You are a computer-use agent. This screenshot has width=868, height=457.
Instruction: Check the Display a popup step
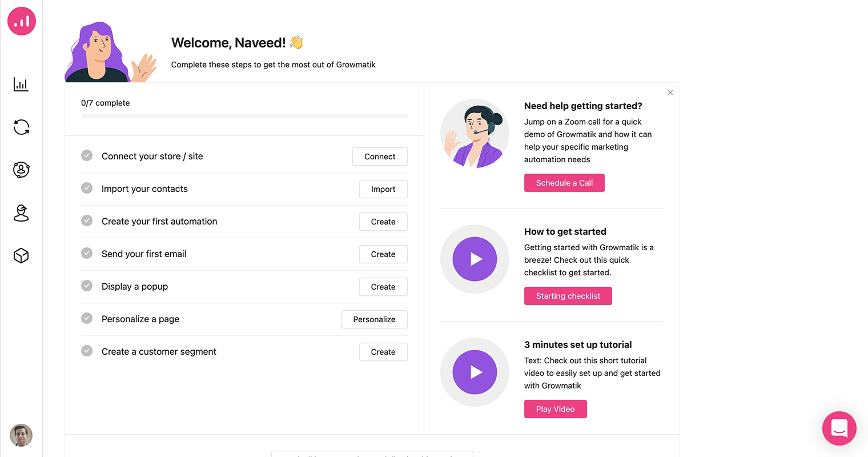tap(87, 286)
